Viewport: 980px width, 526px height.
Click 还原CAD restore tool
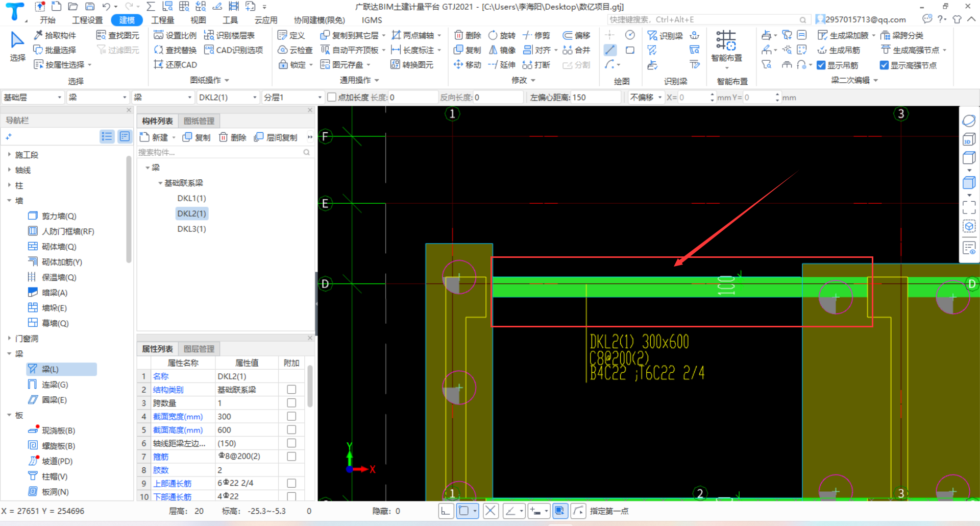175,65
